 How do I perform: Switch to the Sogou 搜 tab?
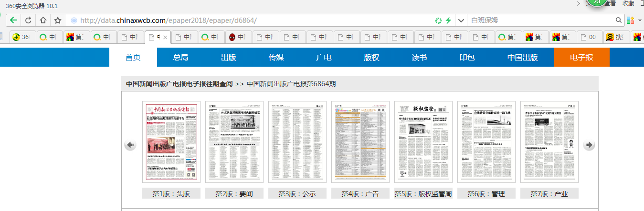pyautogui.click(x=616, y=37)
